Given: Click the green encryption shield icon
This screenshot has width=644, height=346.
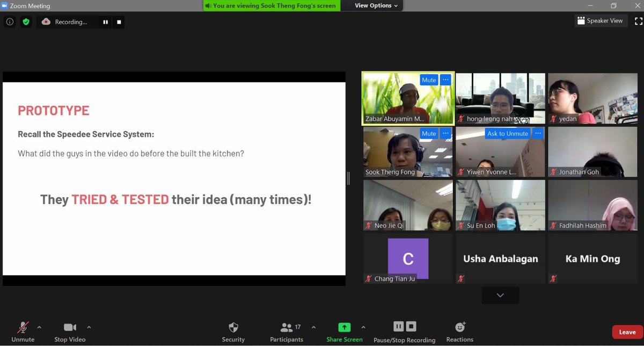Looking at the screenshot, I should tap(26, 22).
